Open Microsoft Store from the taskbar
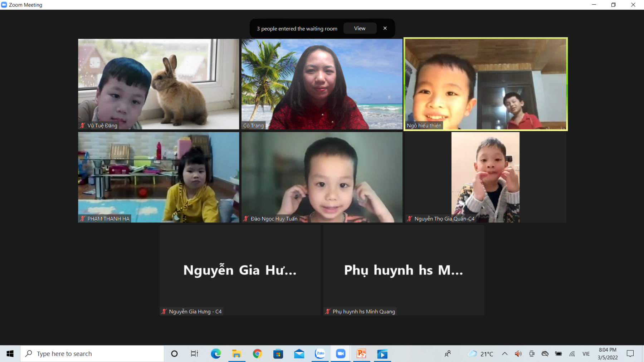This screenshot has height=362, width=644. [278, 354]
